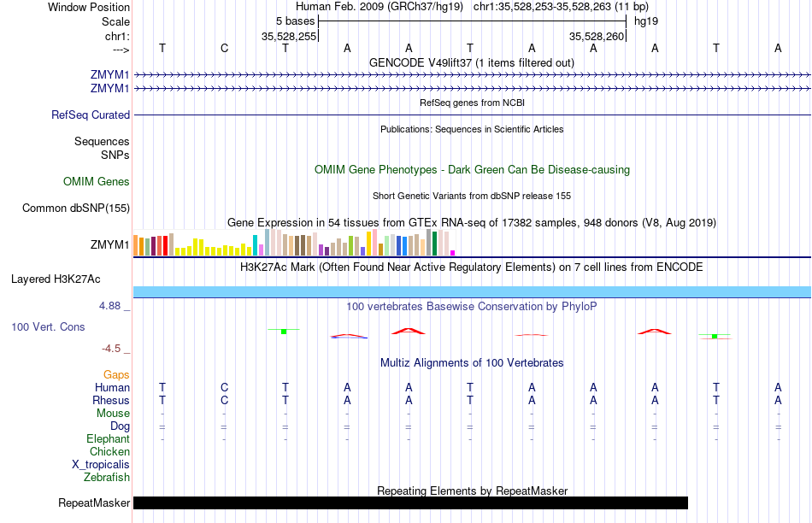Open Common dbSNP(155) track label
The height and width of the screenshot is (523, 812).
76,208
